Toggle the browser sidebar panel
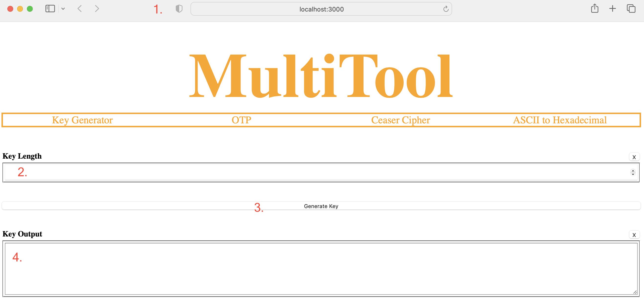The height and width of the screenshot is (306, 644). (50, 9)
